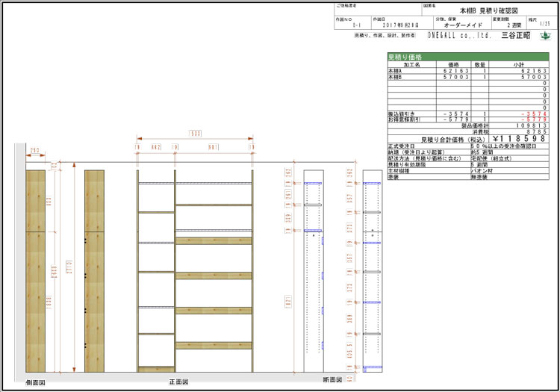560x392 pixels.
Task: Click the red -5779 subtotal value
Action: 534,119
